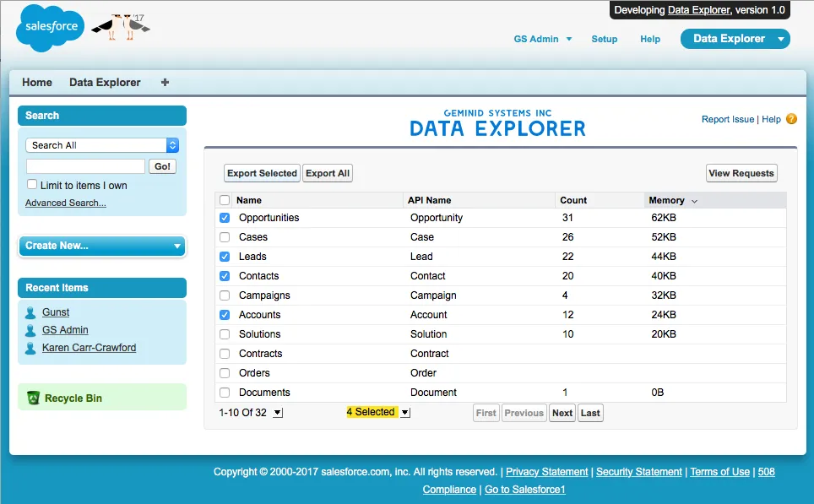Click the Report Issue link
The height and width of the screenshot is (504, 814).
(728, 119)
